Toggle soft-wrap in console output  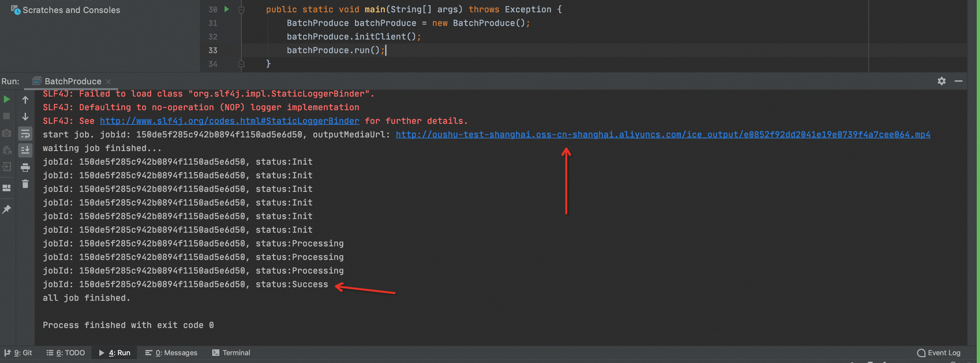click(25, 134)
